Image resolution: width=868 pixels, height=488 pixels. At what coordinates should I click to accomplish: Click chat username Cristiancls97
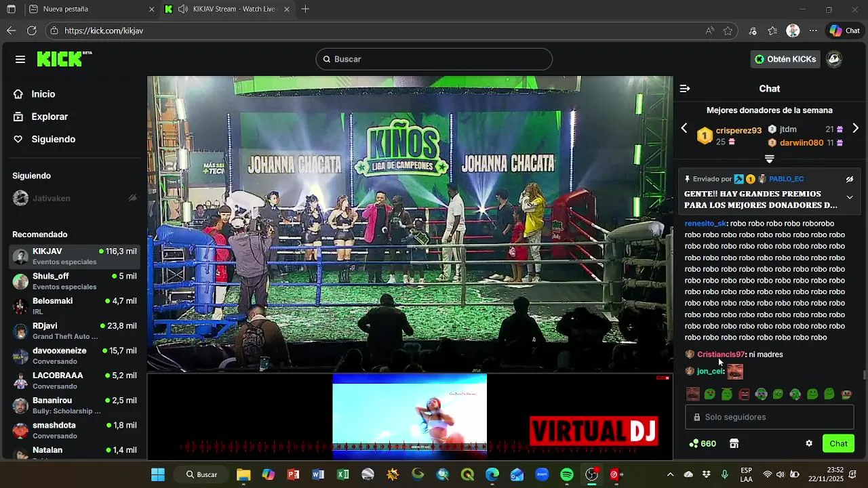[x=721, y=354]
